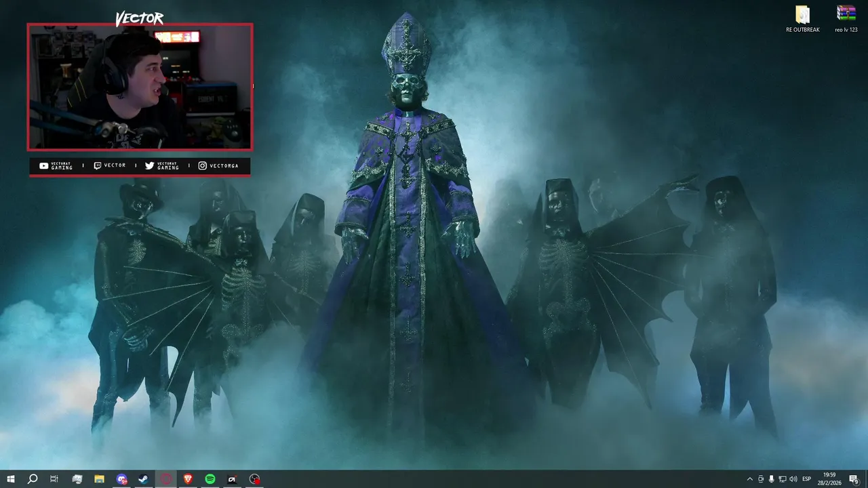Open network status tray icon
868x488 pixels.
782,479
